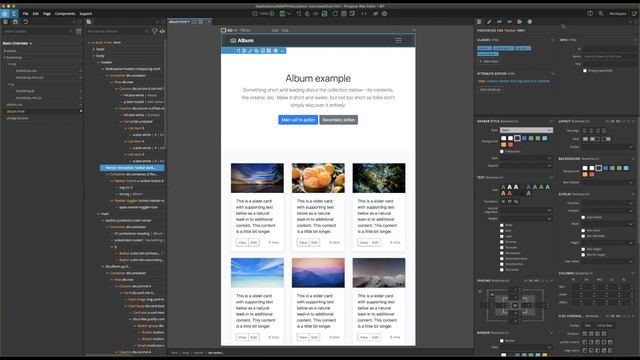This screenshot has width=640, height=360.
Task: Click the Search project input field
Action: [38, 31]
